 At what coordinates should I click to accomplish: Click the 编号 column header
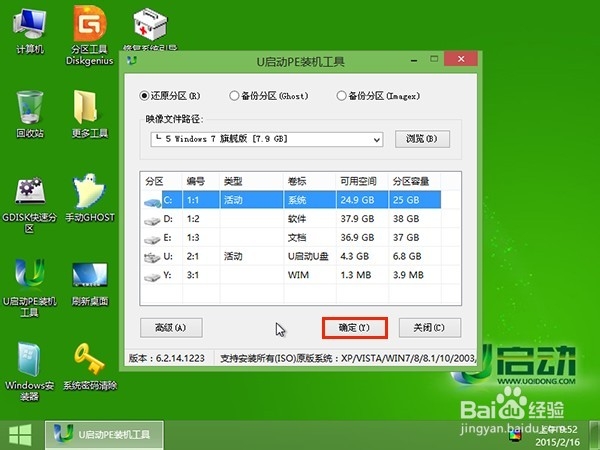click(196, 181)
